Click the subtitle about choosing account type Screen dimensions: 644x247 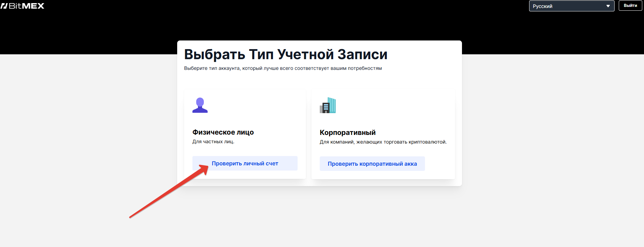[283, 68]
